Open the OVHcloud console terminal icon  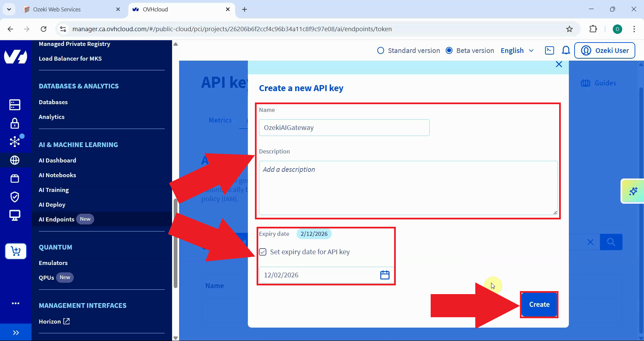point(549,50)
